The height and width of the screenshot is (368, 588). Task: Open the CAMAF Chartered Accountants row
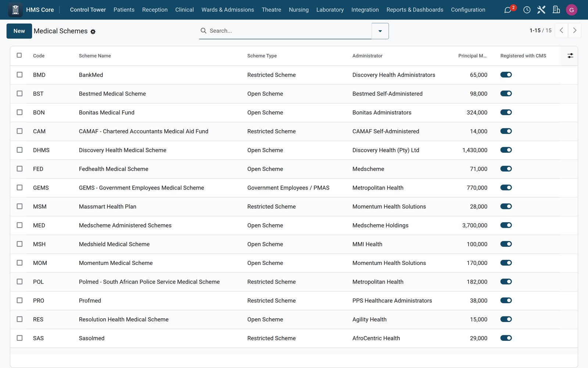[x=294, y=131]
